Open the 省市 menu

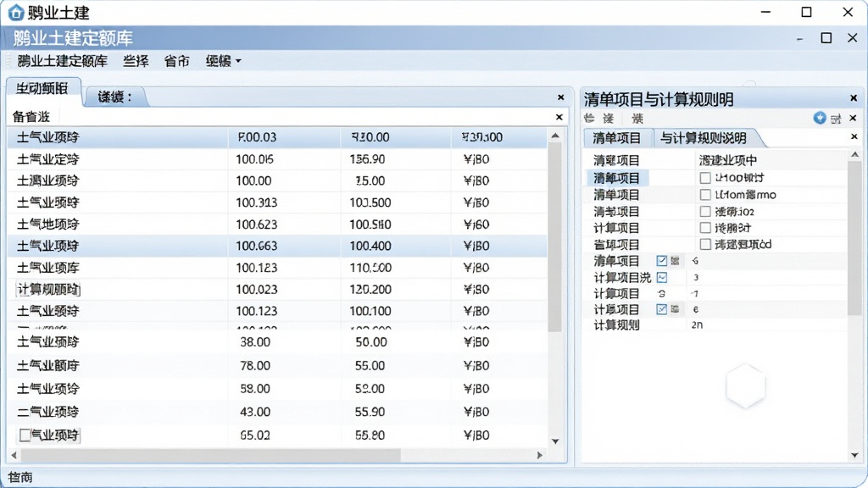pos(177,61)
